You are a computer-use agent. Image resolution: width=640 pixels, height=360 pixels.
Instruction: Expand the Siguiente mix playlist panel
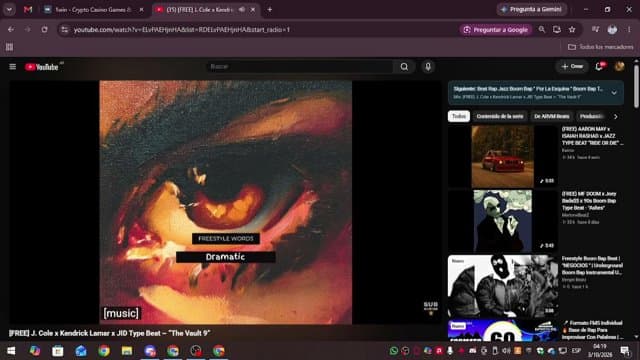coord(613,93)
